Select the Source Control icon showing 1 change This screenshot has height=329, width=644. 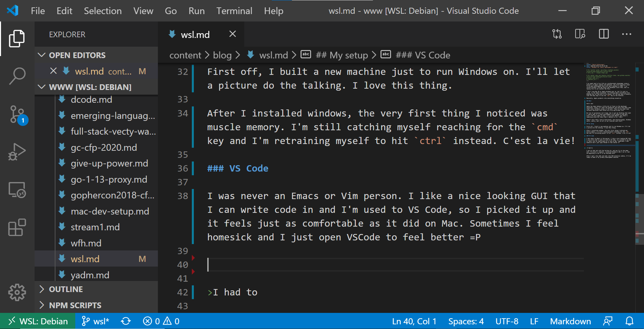point(16,114)
